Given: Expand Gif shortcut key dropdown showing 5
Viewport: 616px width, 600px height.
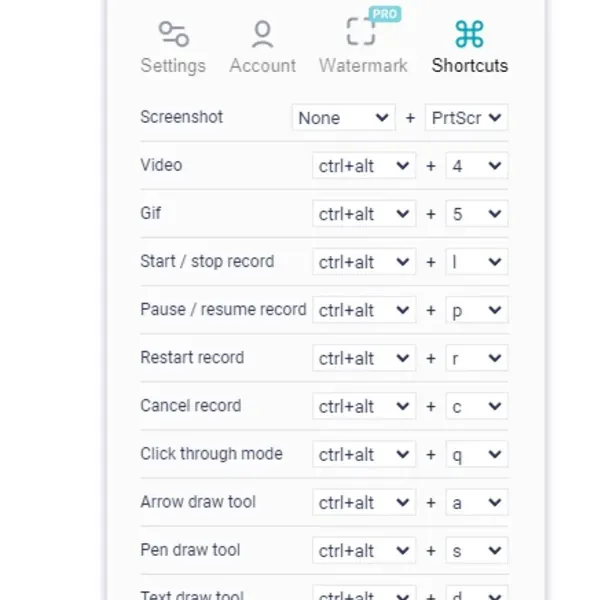Looking at the screenshot, I should pyautogui.click(x=476, y=214).
